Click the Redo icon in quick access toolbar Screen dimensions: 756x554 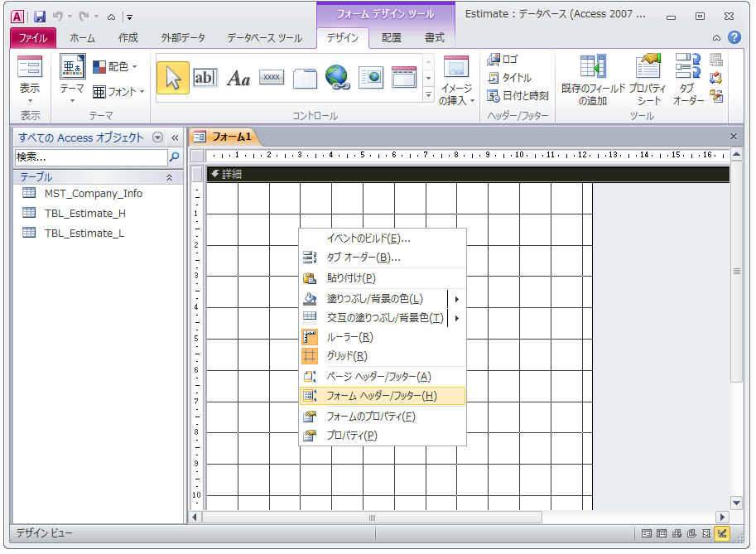click(84, 17)
